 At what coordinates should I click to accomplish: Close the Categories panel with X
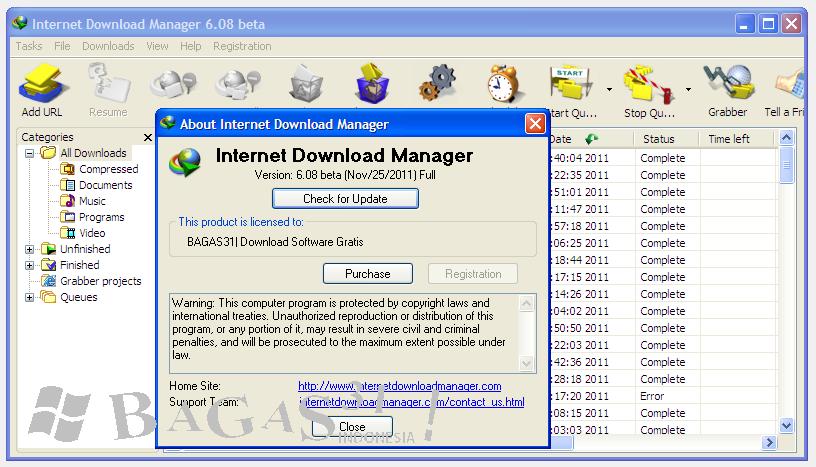148,137
